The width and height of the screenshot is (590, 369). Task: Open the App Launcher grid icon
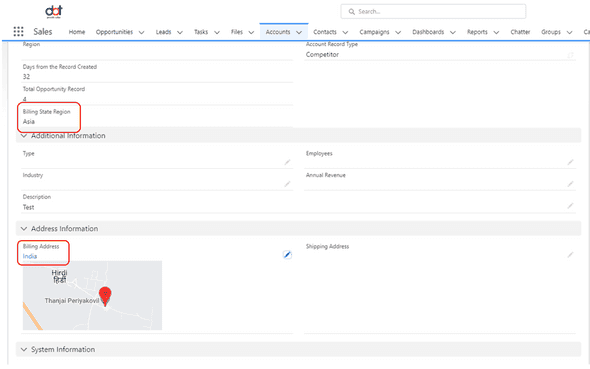pos(18,32)
